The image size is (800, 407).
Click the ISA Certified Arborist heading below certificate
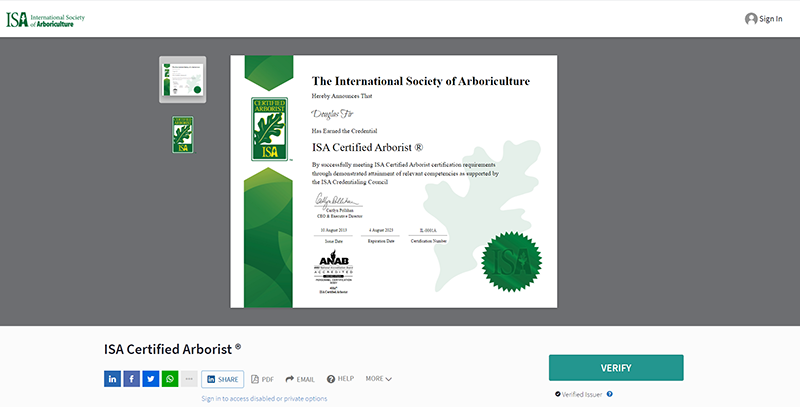[x=172, y=349]
